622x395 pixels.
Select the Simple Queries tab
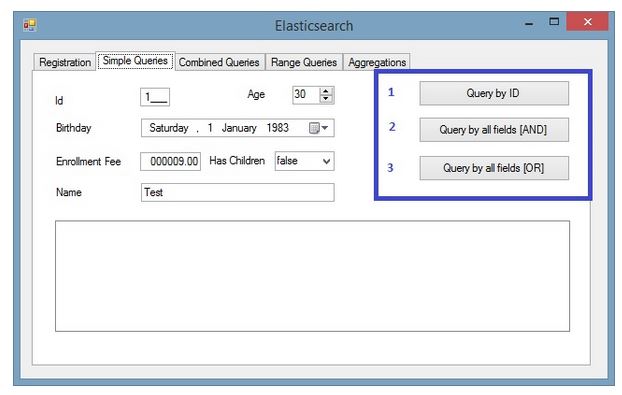pos(135,61)
